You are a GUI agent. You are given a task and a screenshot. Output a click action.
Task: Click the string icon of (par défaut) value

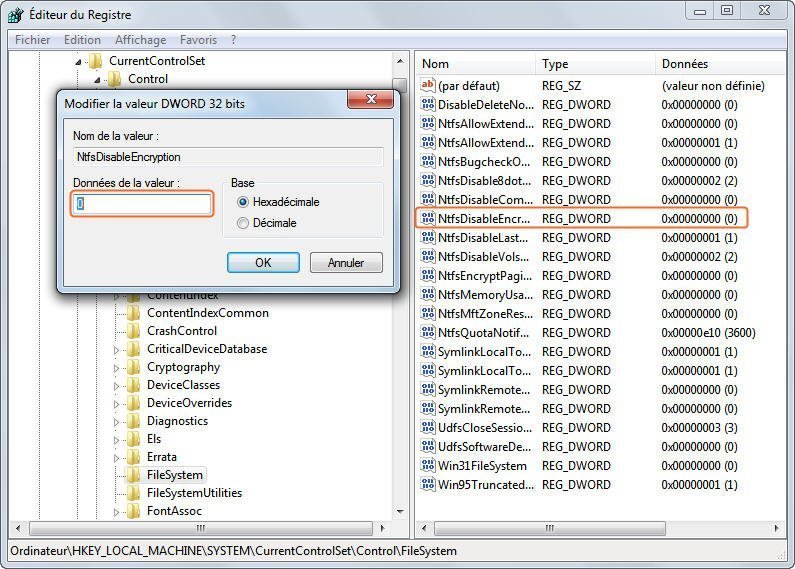[x=428, y=85]
